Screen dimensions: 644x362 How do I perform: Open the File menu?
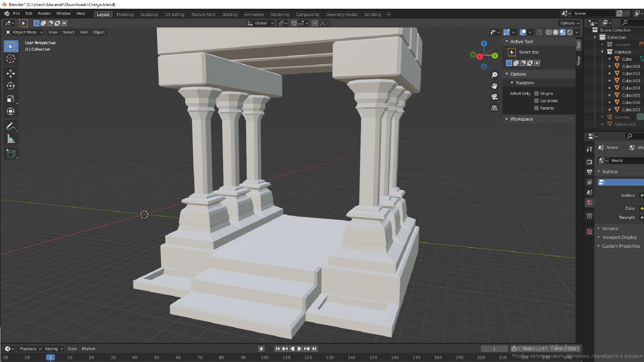point(16,13)
